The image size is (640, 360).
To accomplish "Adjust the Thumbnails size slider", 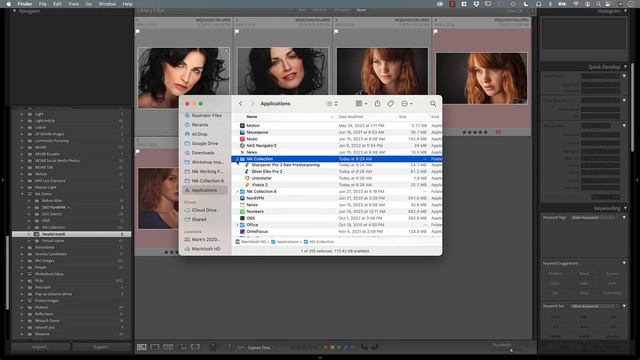I will click(x=511, y=350).
